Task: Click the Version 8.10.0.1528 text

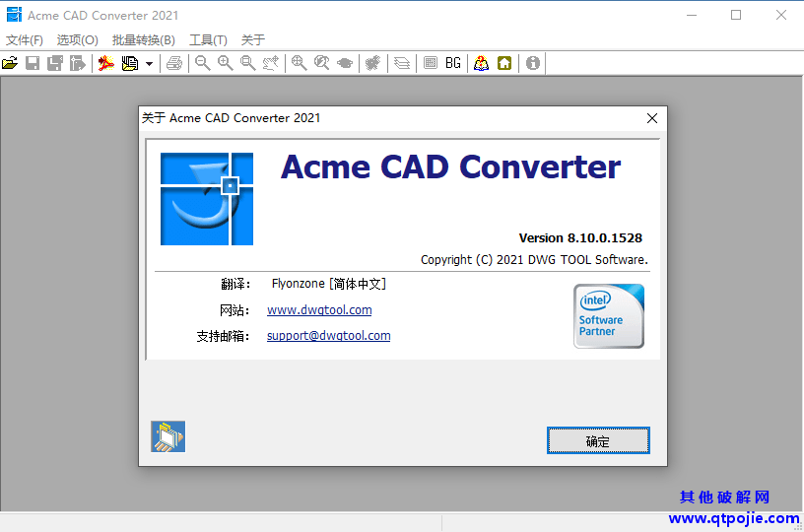Action: tap(580, 238)
